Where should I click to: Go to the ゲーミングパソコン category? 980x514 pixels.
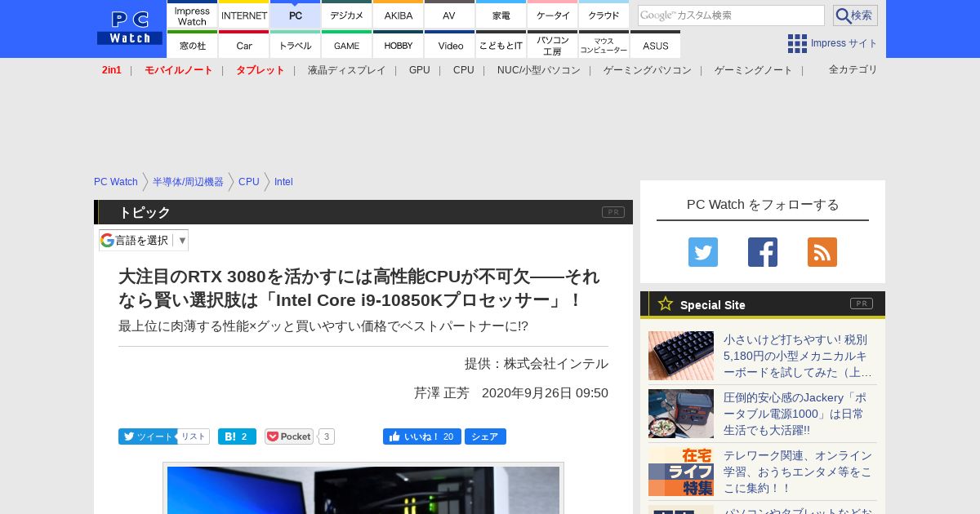point(648,70)
